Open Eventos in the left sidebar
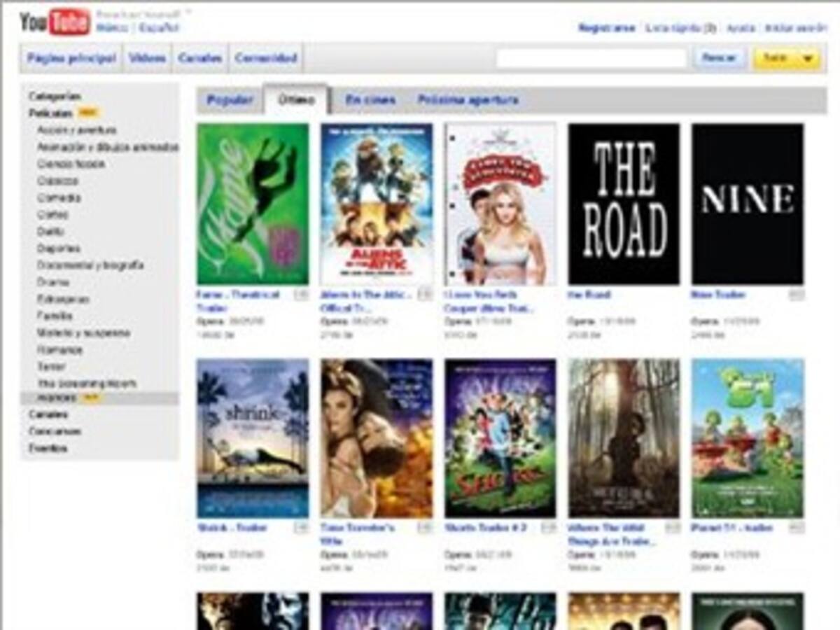Image resolution: width=840 pixels, height=630 pixels. 48,448
